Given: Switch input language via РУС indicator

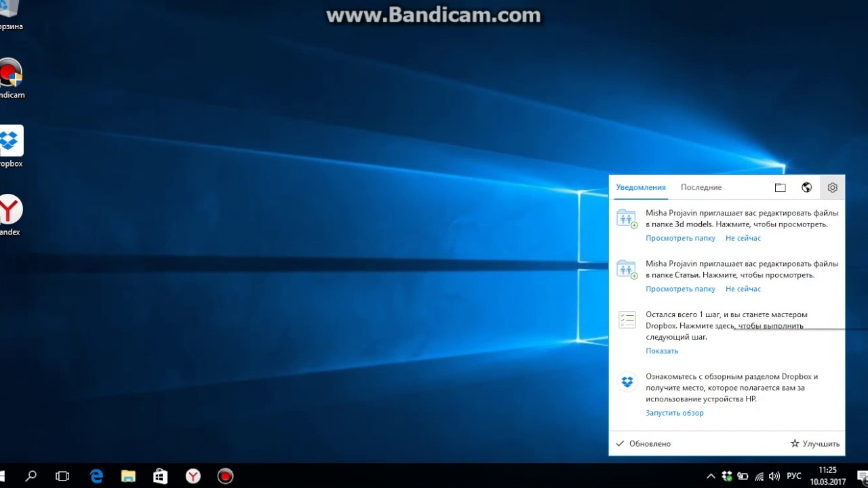Looking at the screenshot, I should (794, 476).
